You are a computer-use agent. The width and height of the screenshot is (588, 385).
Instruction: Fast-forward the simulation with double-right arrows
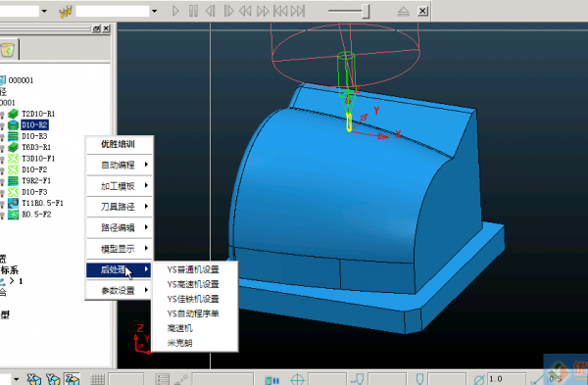[263, 11]
